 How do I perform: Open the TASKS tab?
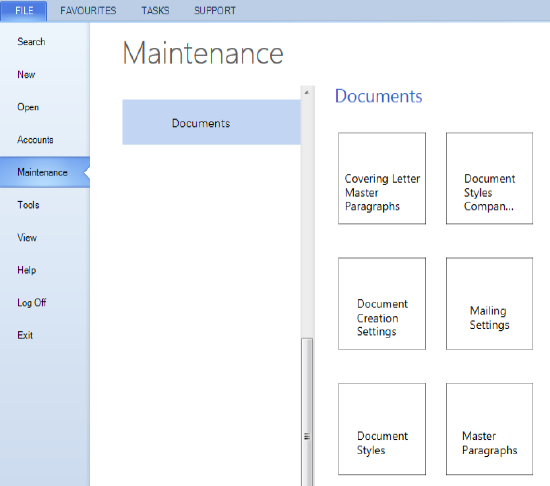tap(155, 11)
